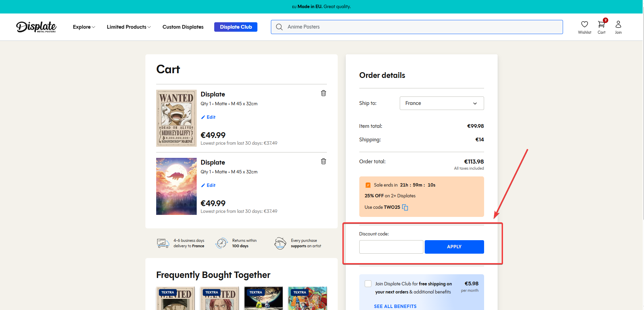Open the Wishlist heart icon
The image size is (644, 310).
pos(584,24)
